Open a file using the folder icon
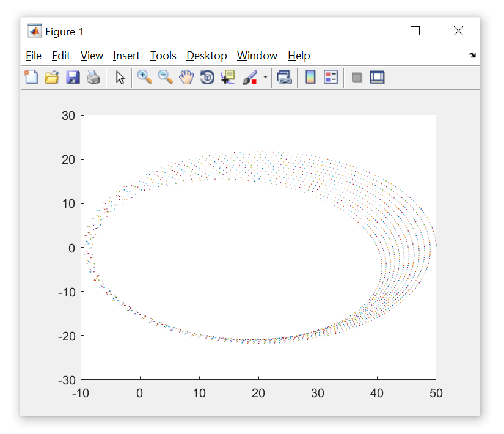 (x=52, y=78)
